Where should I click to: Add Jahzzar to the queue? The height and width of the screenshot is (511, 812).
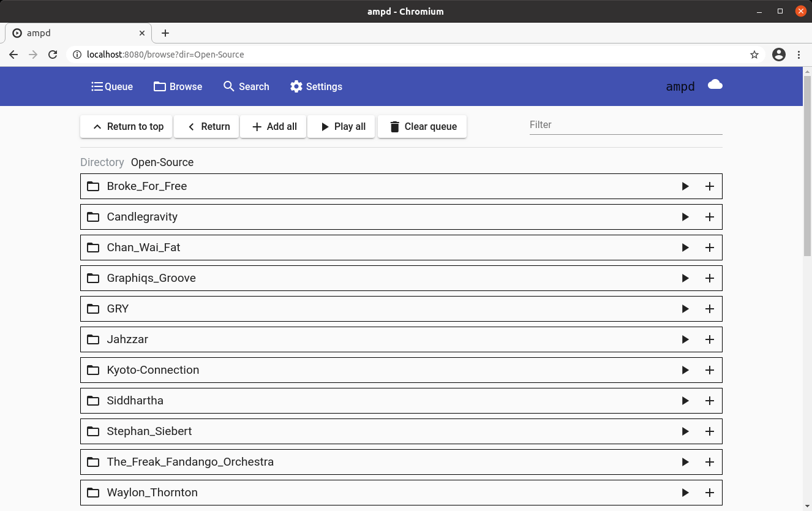(x=710, y=339)
